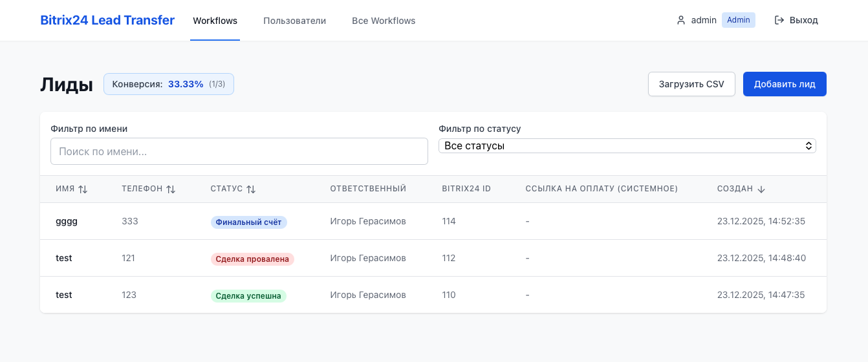Click the sort arrows icon beside Телефон
Image resolution: width=868 pixels, height=362 pixels.
pos(171,189)
